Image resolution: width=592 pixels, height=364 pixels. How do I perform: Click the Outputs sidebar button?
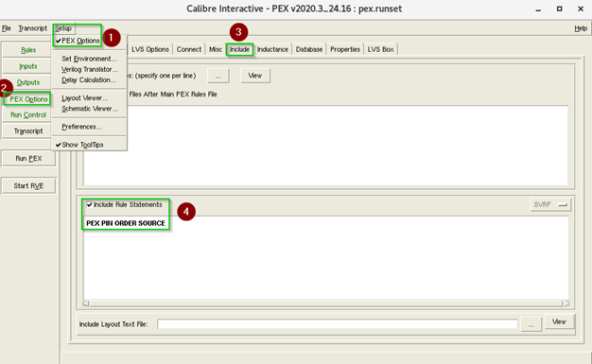(28, 82)
